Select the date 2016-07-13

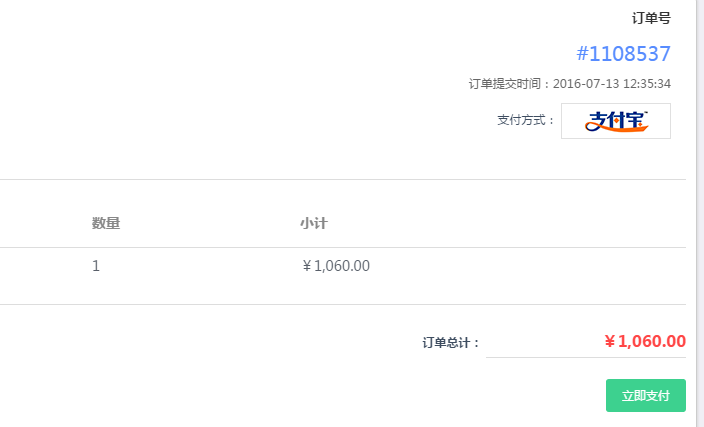tap(585, 84)
